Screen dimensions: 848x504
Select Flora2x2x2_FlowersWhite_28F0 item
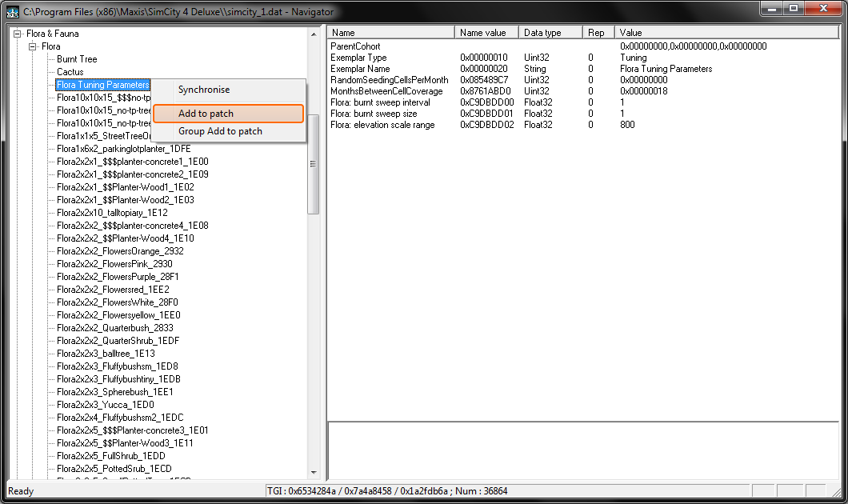(118, 302)
